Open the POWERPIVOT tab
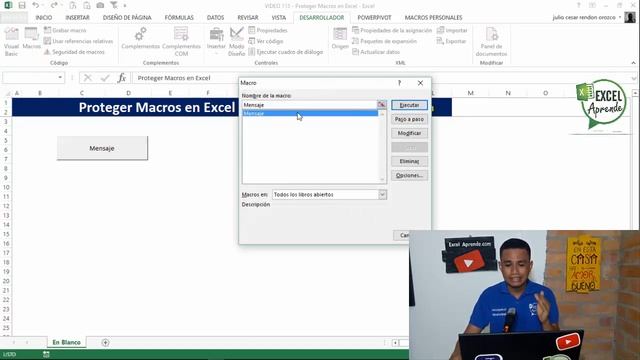Viewport: 640px width, 360px height. click(374, 18)
